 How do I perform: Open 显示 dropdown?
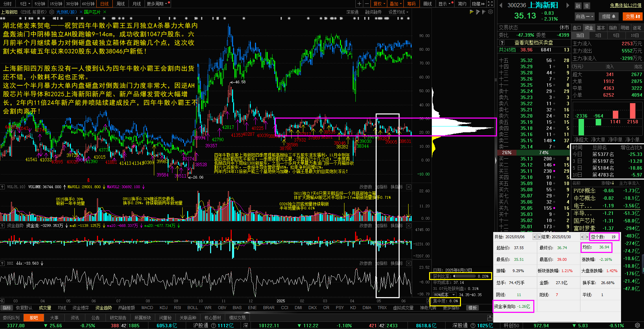444,4
